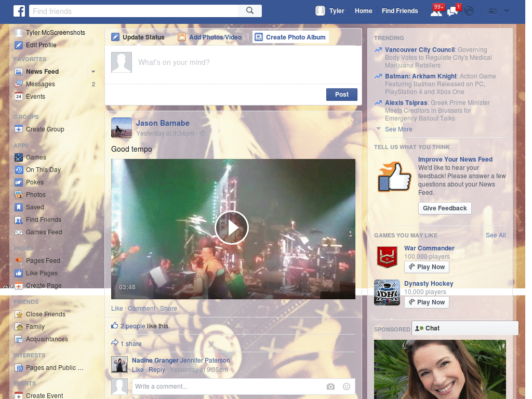
Task: Click Pages and Public interests icon
Action: [x=19, y=368]
